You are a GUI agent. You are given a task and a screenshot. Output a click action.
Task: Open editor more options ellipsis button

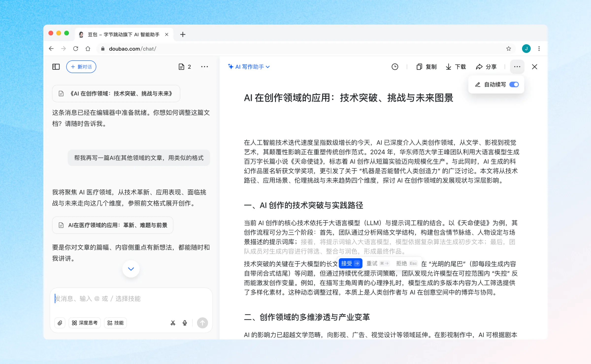click(x=517, y=67)
